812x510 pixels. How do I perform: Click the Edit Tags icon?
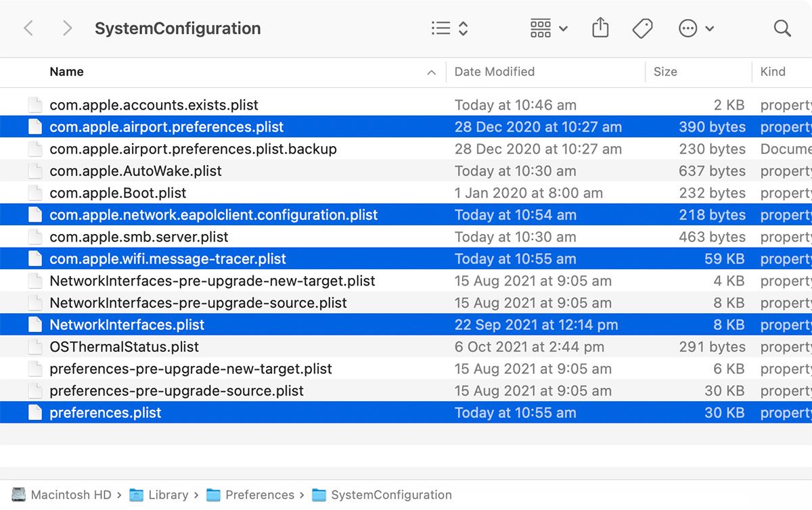click(x=642, y=28)
